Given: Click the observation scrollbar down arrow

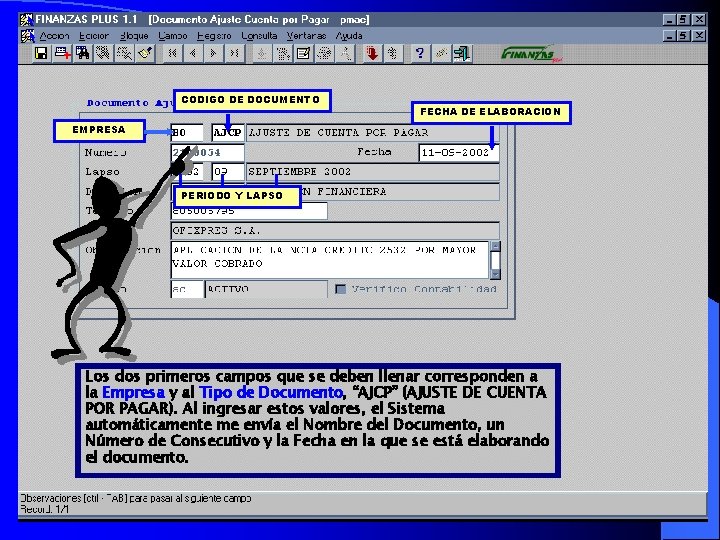Looking at the screenshot, I should [x=495, y=274].
